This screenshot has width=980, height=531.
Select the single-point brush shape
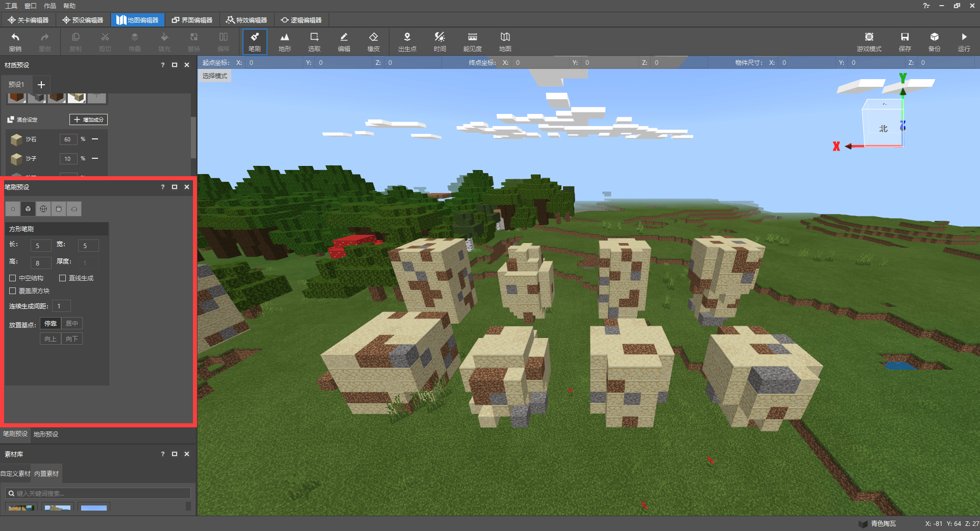pyautogui.click(x=13, y=209)
